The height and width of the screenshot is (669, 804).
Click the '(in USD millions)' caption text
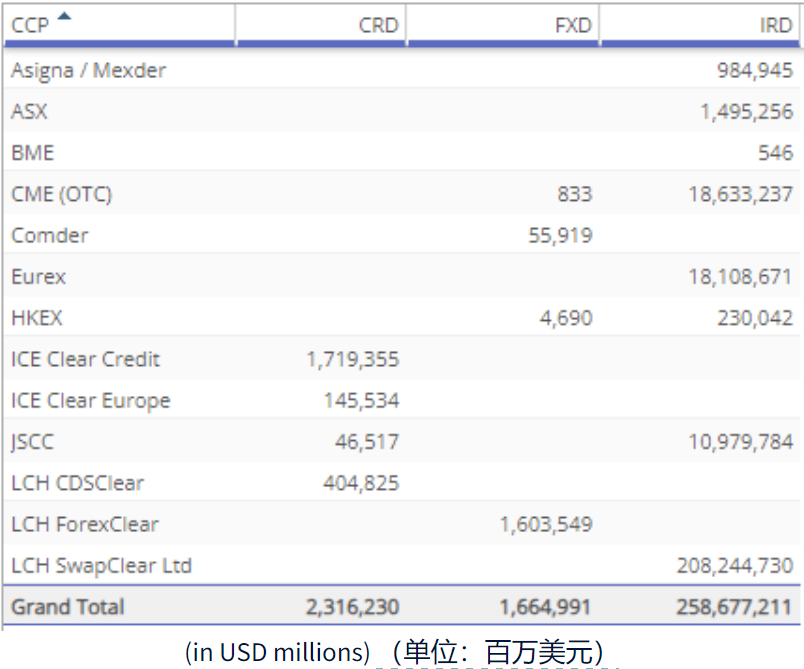click(277, 653)
